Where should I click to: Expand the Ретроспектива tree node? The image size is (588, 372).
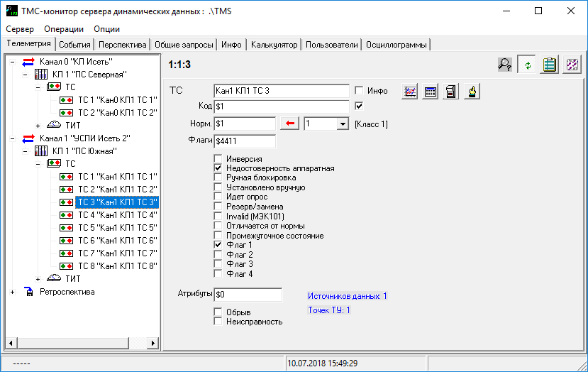coord(13,292)
